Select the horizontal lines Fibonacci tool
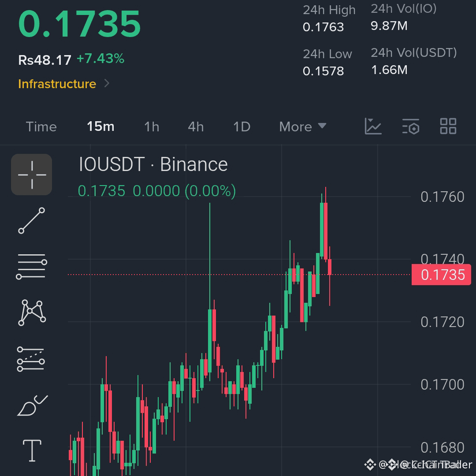Viewport: 476px width, 476px height. pyautogui.click(x=32, y=266)
